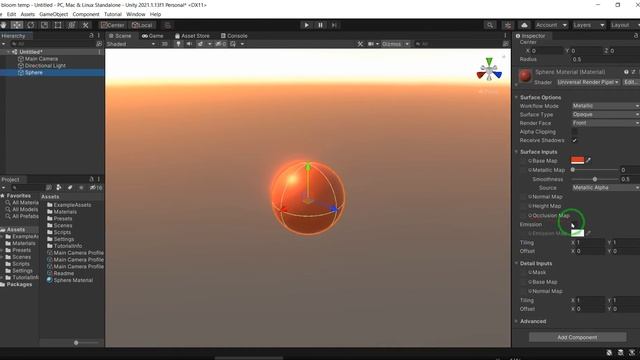The image size is (640, 360).
Task: Switch to the Console tab
Action: tap(234, 36)
